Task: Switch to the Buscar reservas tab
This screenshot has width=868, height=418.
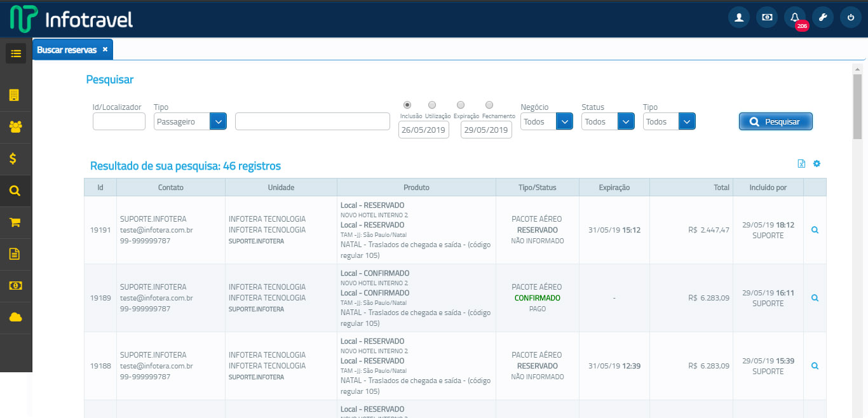Action: [x=67, y=50]
